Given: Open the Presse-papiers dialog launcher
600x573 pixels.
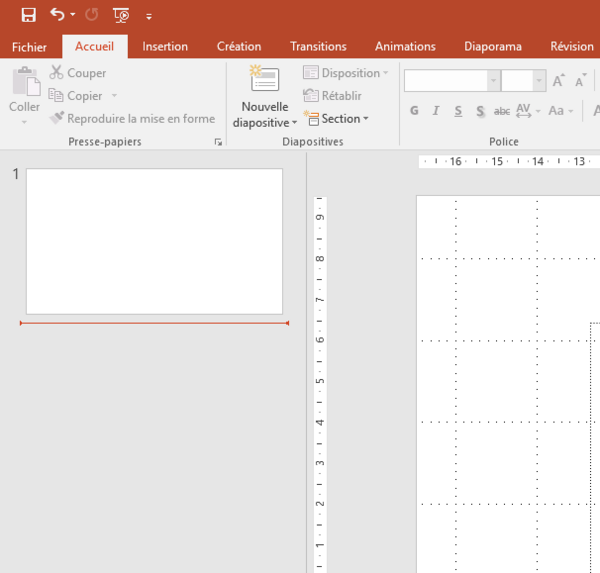Looking at the screenshot, I should tap(218, 142).
